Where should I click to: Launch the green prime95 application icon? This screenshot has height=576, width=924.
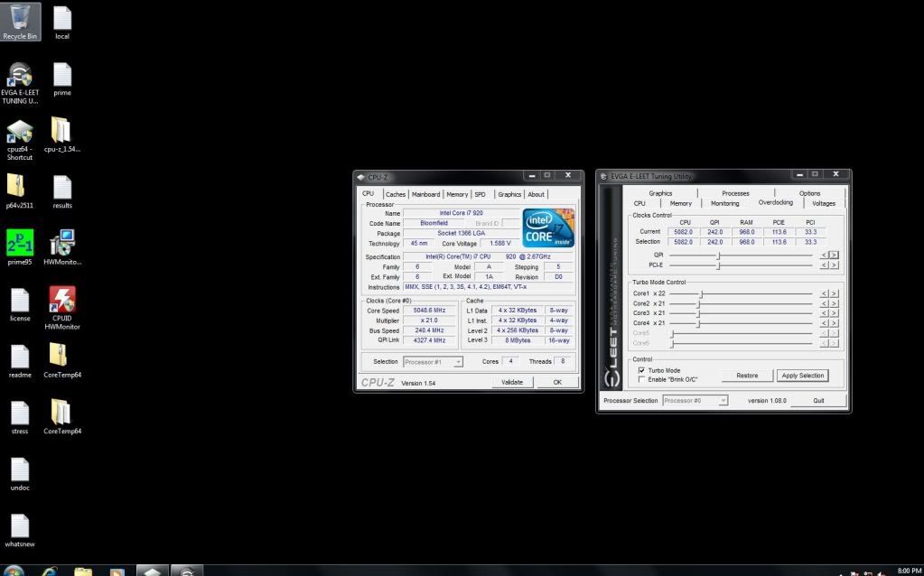point(20,247)
